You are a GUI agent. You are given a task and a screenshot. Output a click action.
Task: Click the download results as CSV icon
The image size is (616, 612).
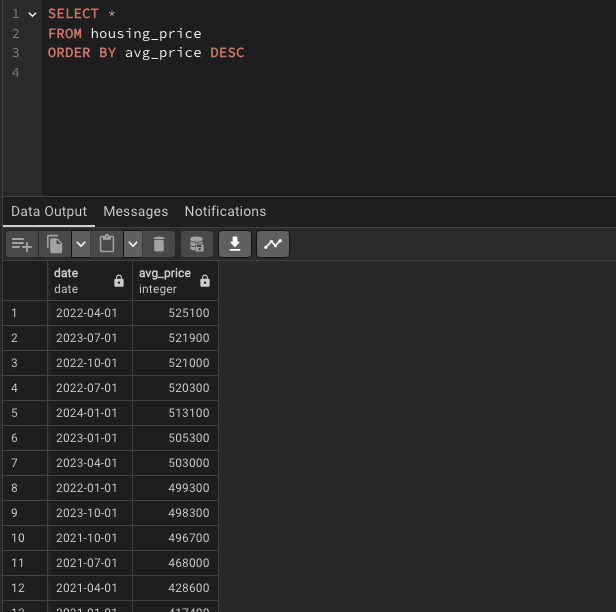pyautogui.click(x=235, y=244)
